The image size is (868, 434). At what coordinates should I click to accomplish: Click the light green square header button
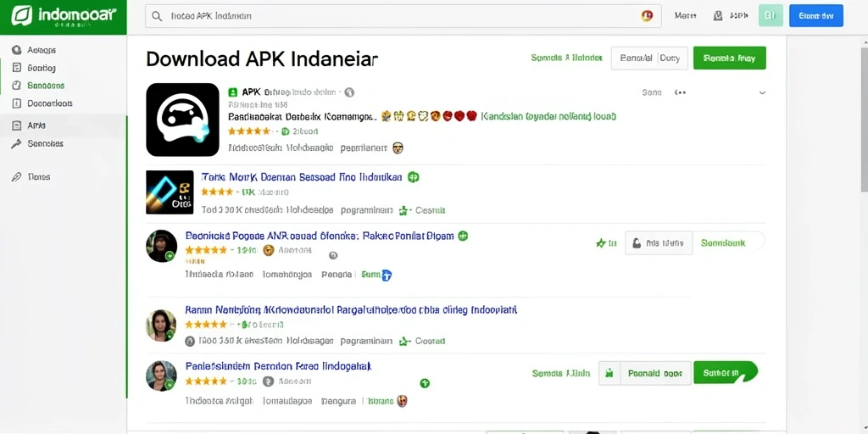(771, 16)
